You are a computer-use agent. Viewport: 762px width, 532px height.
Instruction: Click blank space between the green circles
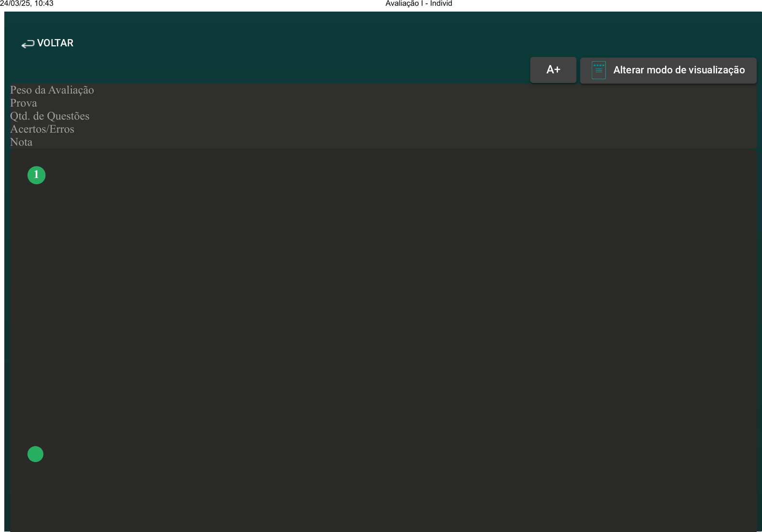coord(36,314)
